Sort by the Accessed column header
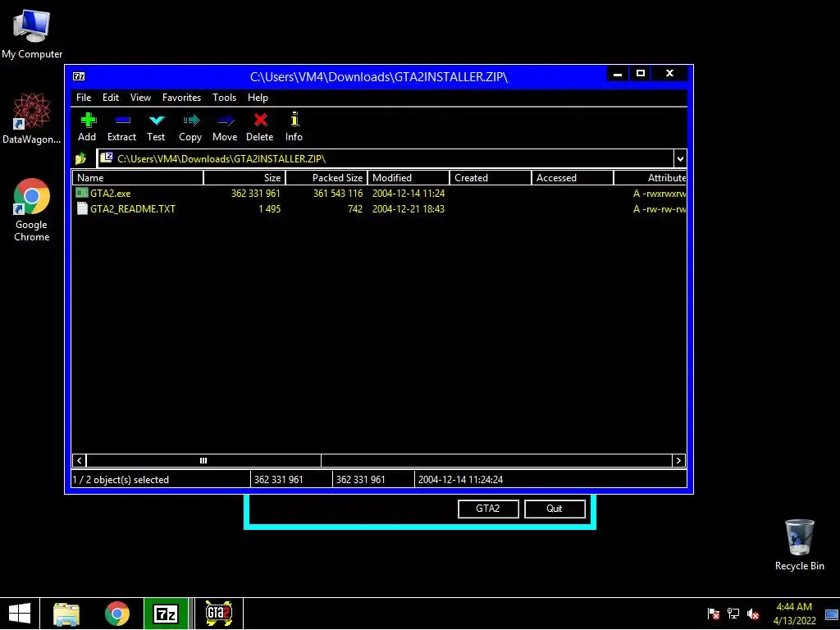 [572, 178]
